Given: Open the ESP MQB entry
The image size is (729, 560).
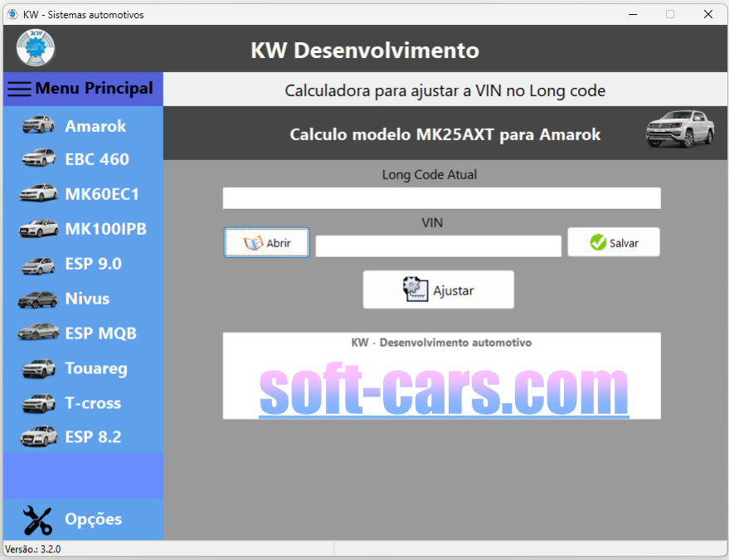Looking at the screenshot, I should (x=101, y=334).
